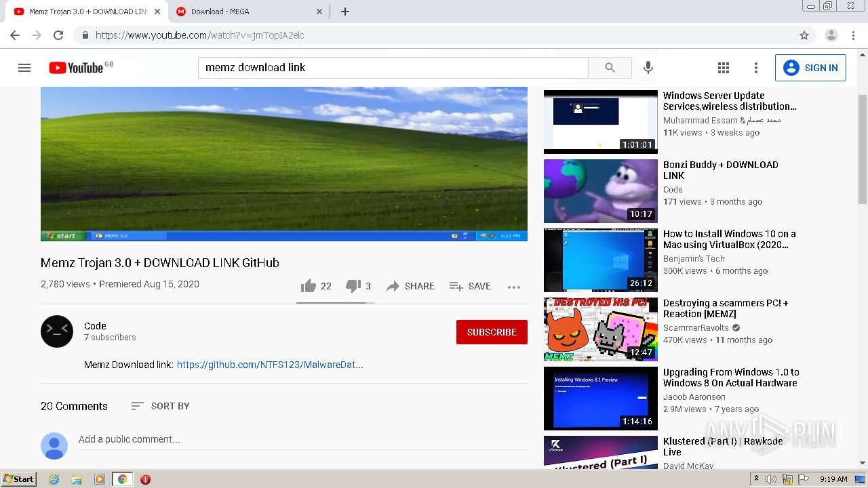Launch Internet Explorer from taskbar
868x488 pixels.
click(x=54, y=479)
